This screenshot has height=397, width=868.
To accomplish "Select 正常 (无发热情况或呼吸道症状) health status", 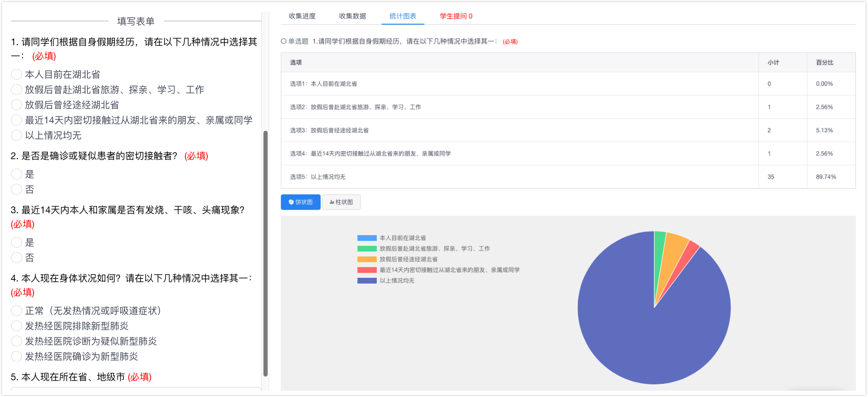I will (x=17, y=311).
